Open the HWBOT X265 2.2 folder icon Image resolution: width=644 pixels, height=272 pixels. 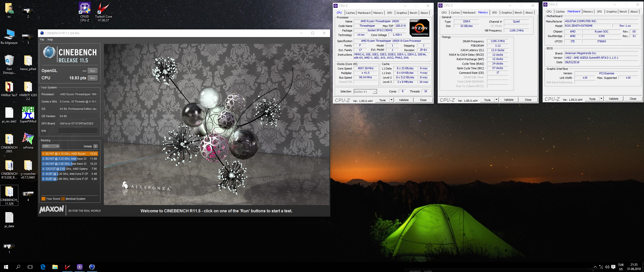pyautogui.click(x=28, y=91)
